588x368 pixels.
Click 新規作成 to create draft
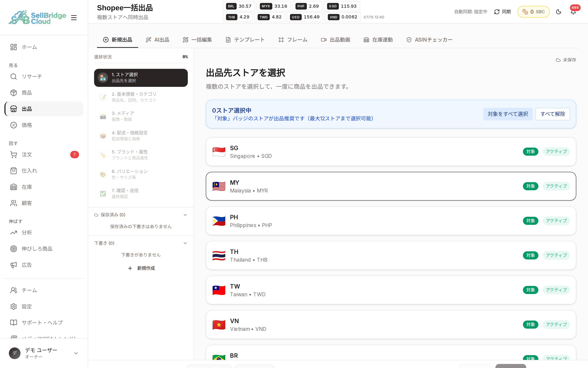(x=141, y=268)
